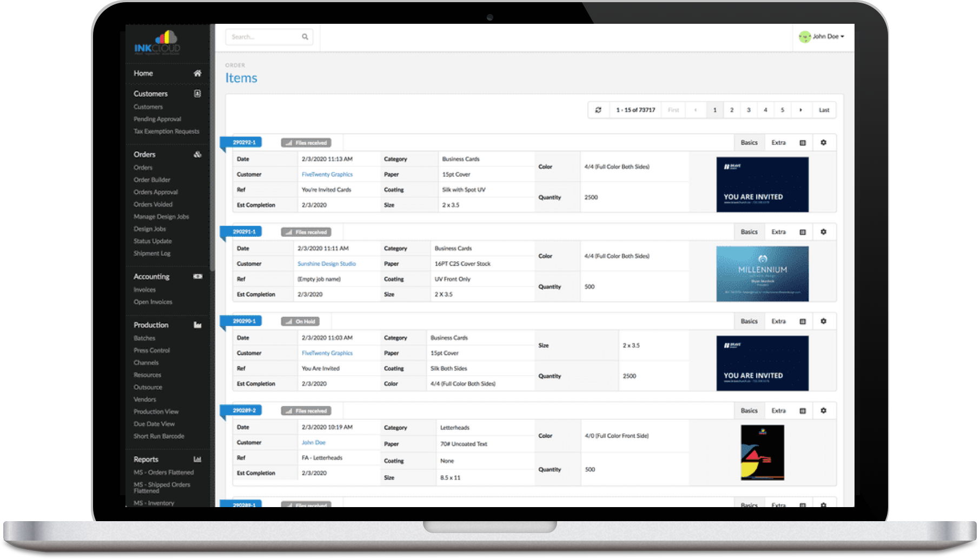Screen dimensions: 980x559
Task: Open the Sunshine Design Studio customer link
Action: [x=326, y=263]
